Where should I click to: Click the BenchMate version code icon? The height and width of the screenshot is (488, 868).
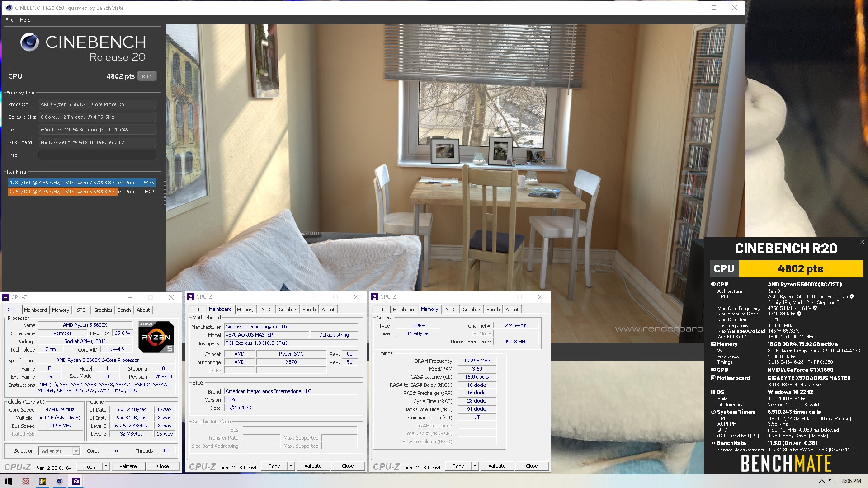click(x=713, y=443)
